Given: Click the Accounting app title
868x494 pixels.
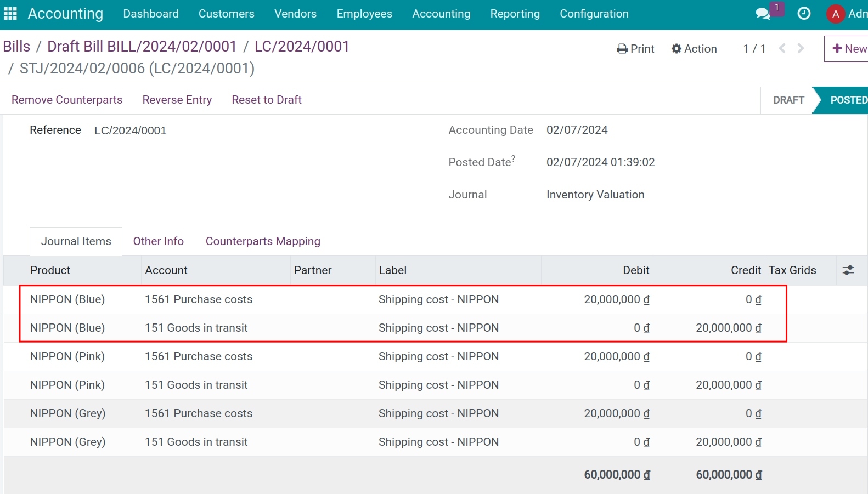Looking at the screenshot, I should click(65, 14).
